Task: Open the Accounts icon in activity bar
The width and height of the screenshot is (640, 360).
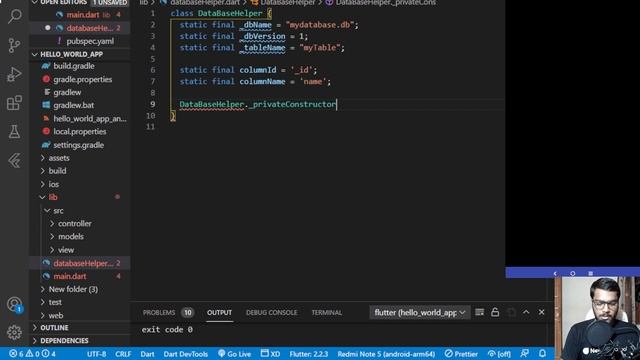Action: pyautogui.click(x=14, y=304)
